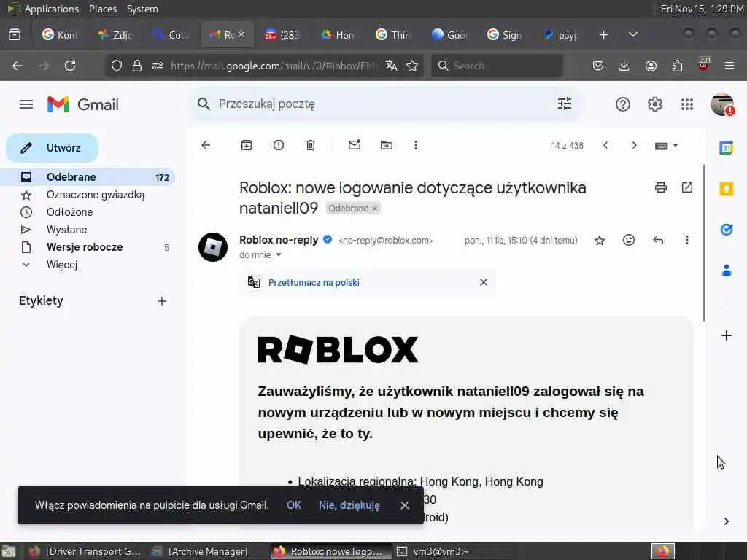Image resolution: width=747 pixels, height=560 pixels.
Task: Open Google Keep side panel
Action: coord(727,189)
